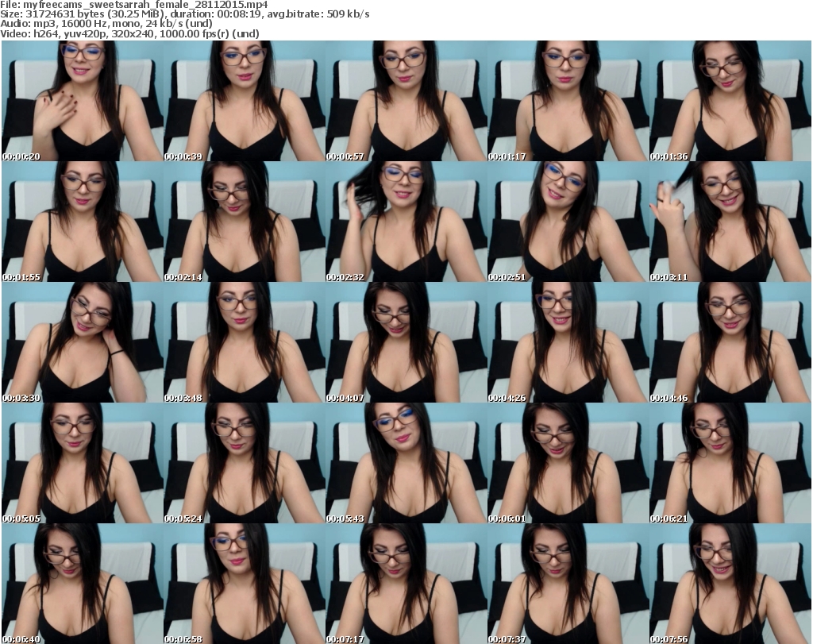Open the frame at timestamp 00:06:58
The width and height of the screenshot is (813, 644).
[245, 584]
